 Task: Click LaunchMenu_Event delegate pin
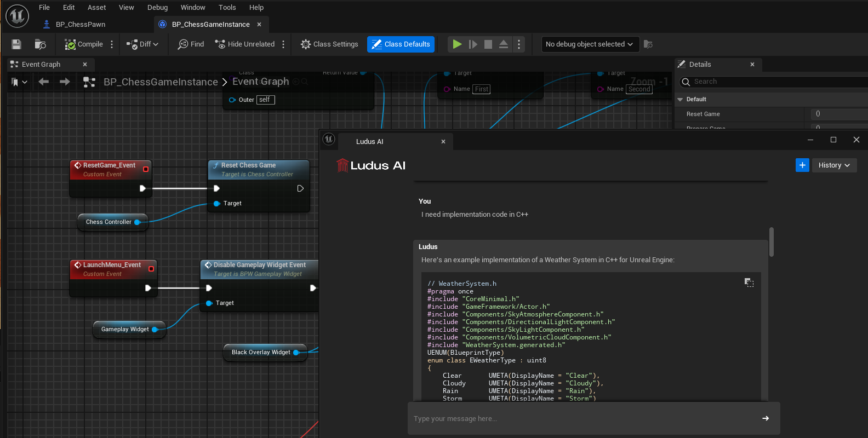(151, 269)
